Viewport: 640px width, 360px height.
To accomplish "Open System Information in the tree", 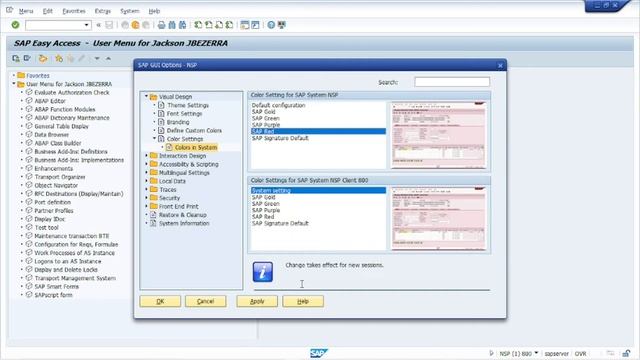I will click(x=184, y=223).
